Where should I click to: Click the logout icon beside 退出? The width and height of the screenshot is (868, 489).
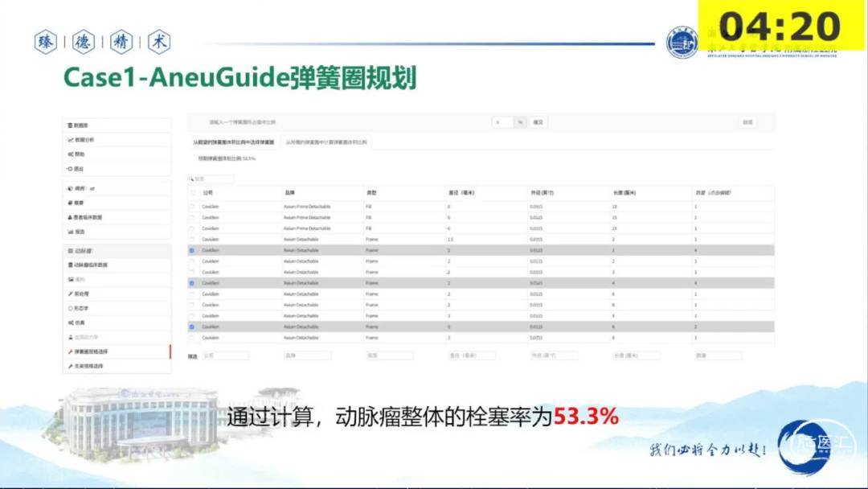pyautogui.click(x=70, y=169)
